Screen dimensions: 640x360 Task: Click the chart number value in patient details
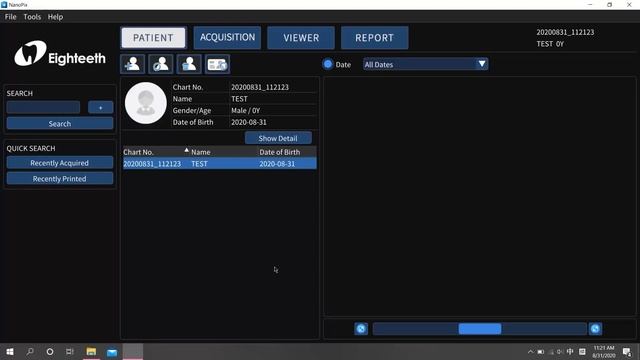[260, 87]
